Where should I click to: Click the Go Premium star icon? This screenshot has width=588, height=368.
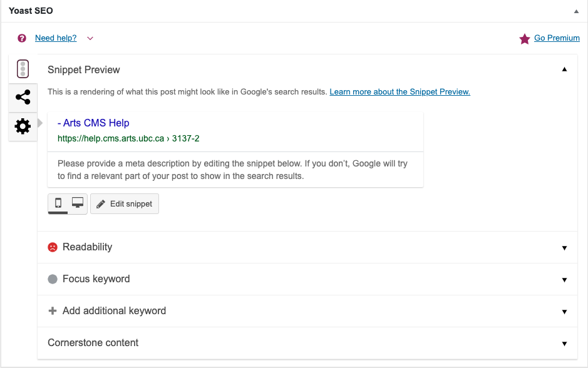click(525, 39)
